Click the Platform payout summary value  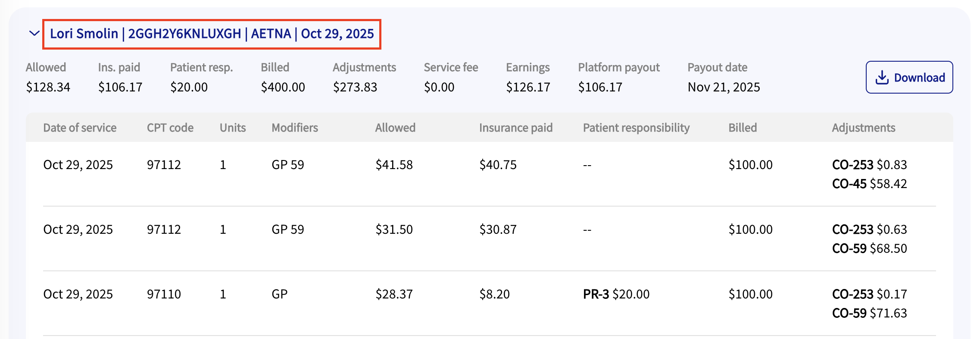(x=600, y=87)
